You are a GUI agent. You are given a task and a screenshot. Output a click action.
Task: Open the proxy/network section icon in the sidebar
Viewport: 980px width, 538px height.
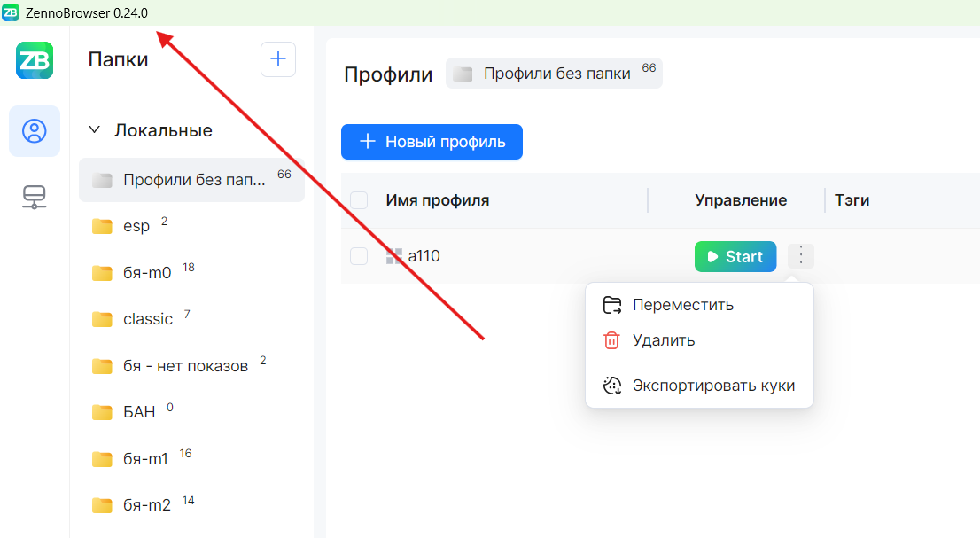(35, 197)
